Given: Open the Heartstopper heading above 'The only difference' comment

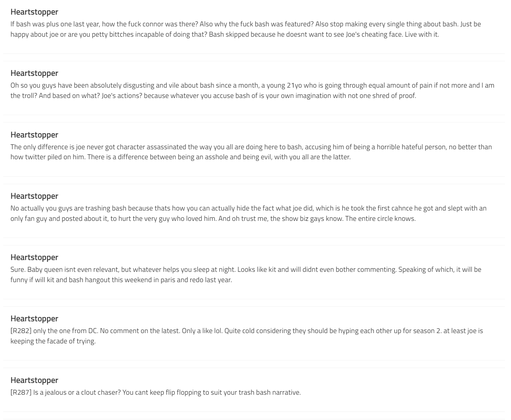Looking at the screenshot, I should (34, 135).
